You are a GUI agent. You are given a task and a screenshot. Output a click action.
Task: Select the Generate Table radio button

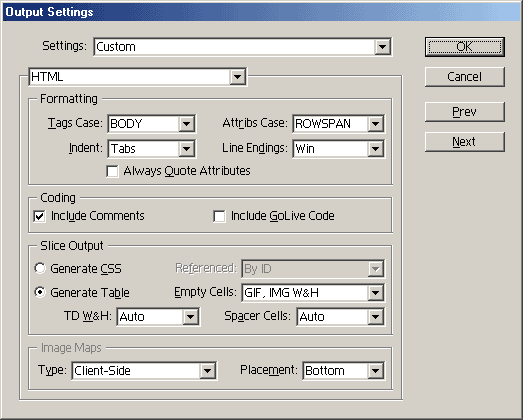(40, 292)
